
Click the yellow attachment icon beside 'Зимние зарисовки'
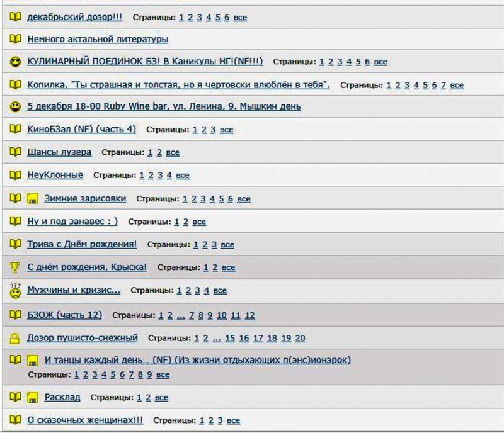click(x=32, y=198)
